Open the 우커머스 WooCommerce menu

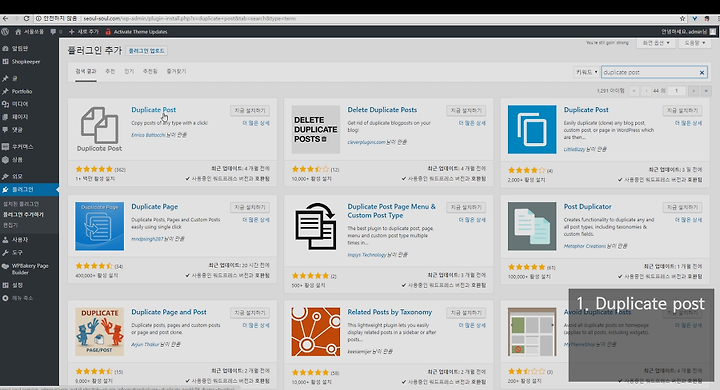(x=22, y=147)
